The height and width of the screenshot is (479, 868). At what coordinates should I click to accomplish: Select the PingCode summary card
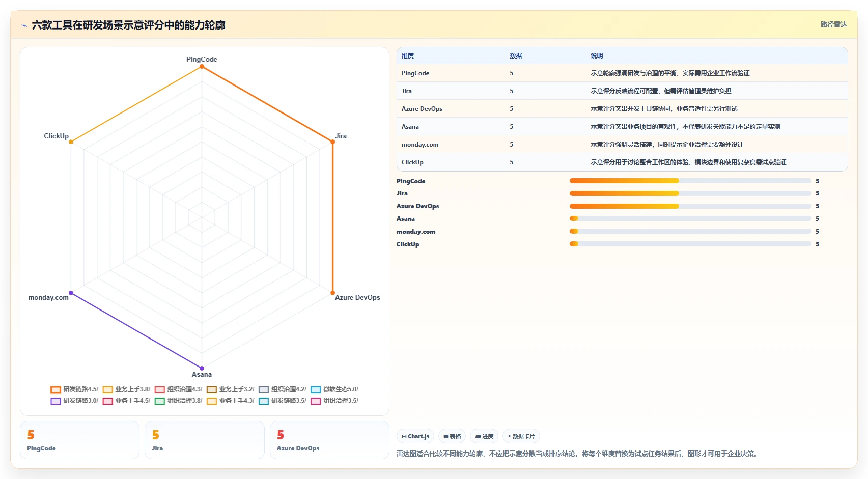[x=79, y=440]
